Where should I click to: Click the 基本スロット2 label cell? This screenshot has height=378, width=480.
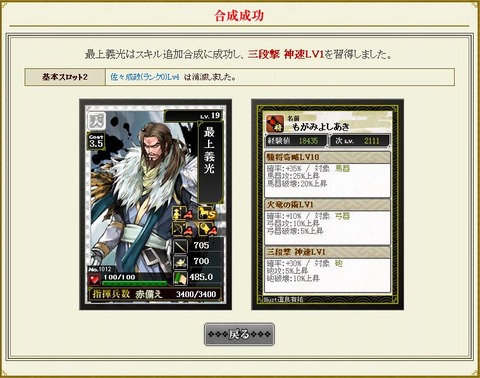coord(65,77)
